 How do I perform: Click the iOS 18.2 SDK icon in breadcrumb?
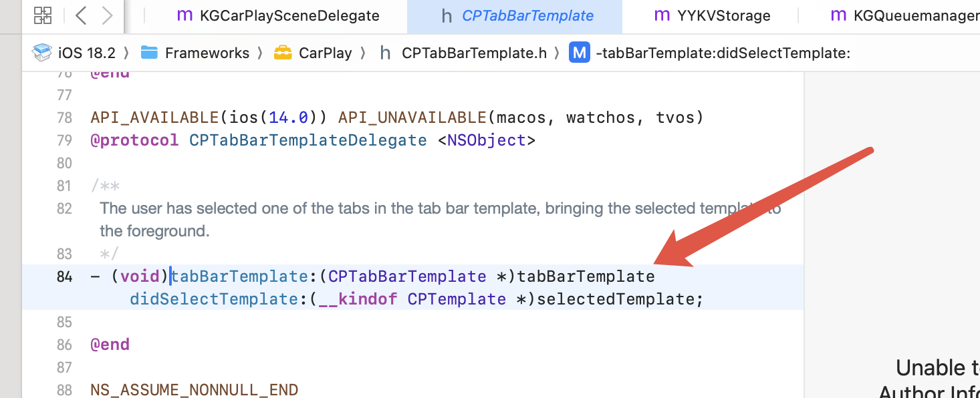[x=42, y=53]
